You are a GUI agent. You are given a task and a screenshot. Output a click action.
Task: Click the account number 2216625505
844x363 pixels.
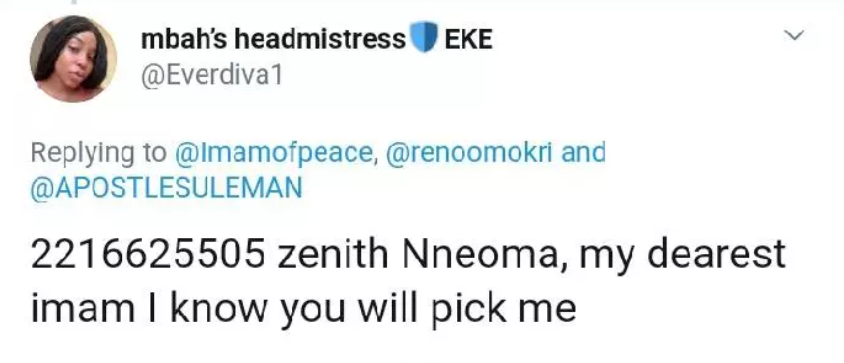pyautogui.click(x=147, y=255)
